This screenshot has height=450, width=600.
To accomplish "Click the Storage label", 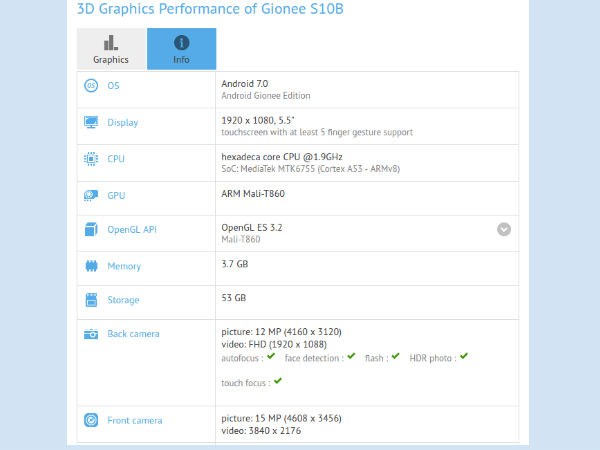I will point(123,300).
